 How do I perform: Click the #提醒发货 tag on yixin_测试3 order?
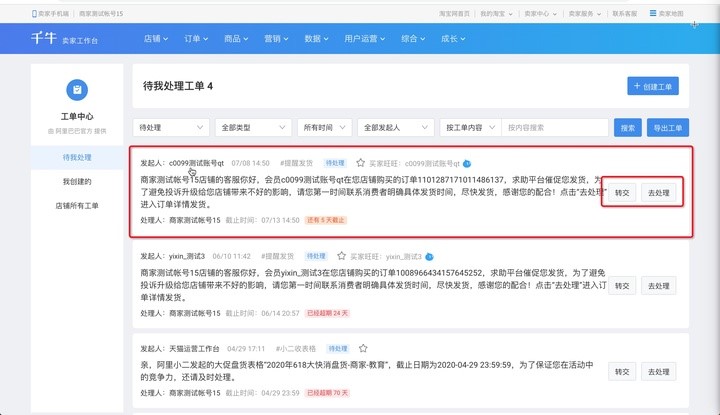point(277,256)
